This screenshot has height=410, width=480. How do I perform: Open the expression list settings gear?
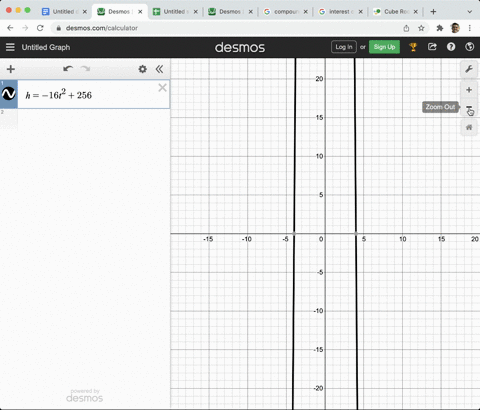pyautogui.click(x=142, y=69)
